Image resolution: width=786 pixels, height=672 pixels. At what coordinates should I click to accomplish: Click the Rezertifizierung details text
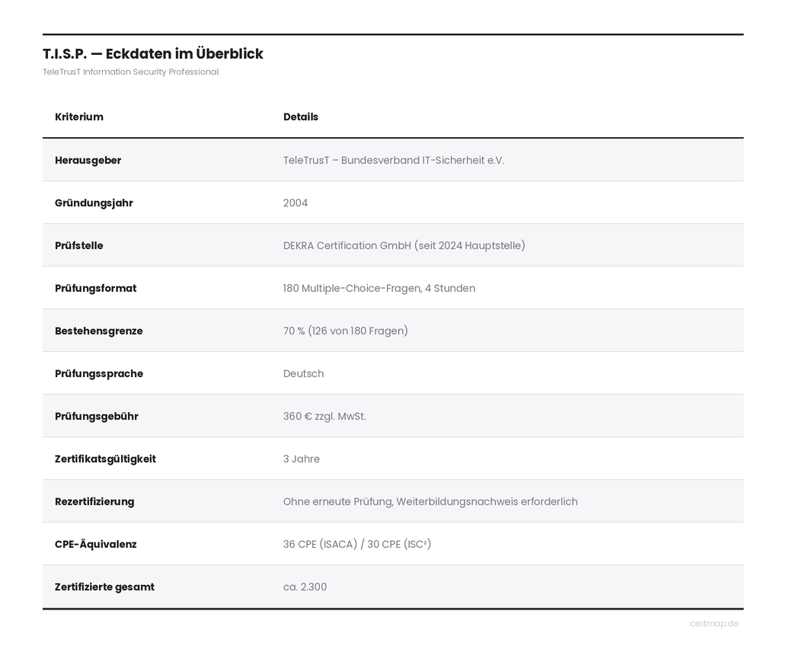coord(430,501)
